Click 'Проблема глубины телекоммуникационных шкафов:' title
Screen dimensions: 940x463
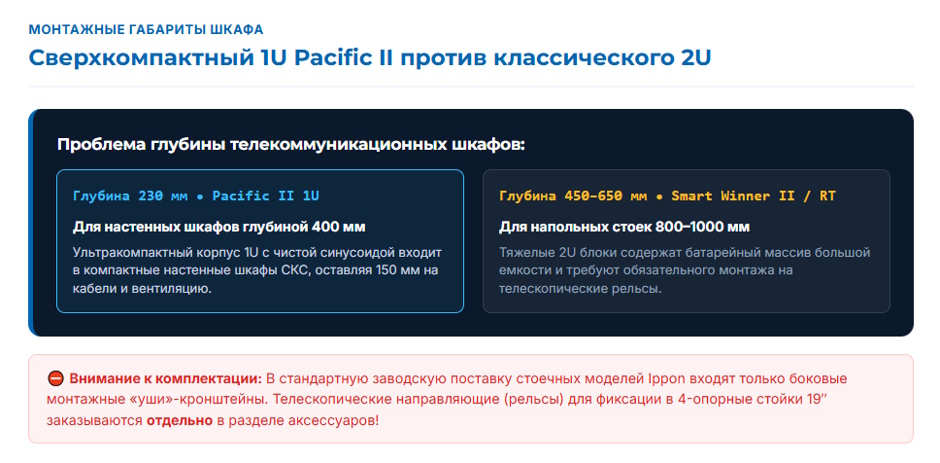[291, 145]
